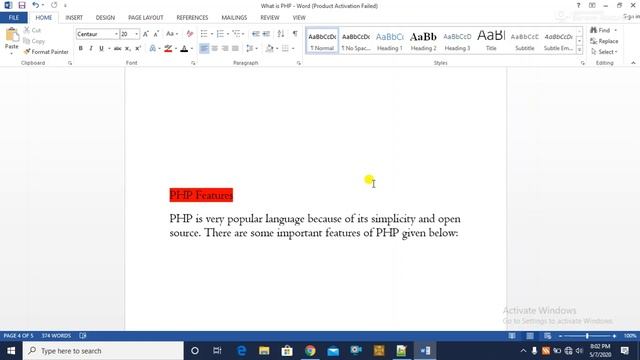This screenshot has height=360, width=640.
Task: Open borders dropdown
Action: [293, 49]
